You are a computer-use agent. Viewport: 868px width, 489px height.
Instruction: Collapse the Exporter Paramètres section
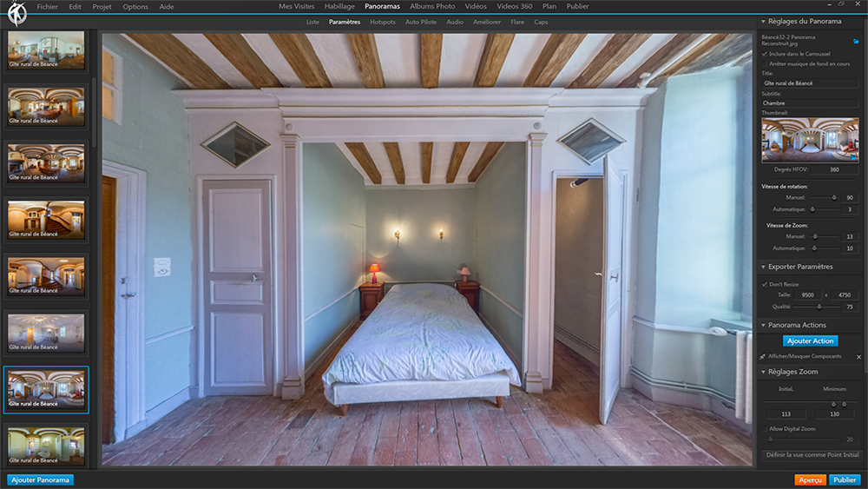tap(763, 267)
